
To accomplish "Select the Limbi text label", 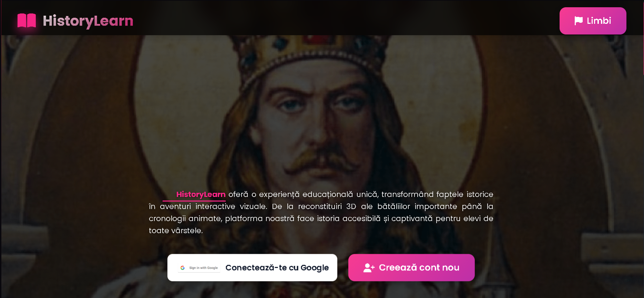I will [599, 21].
